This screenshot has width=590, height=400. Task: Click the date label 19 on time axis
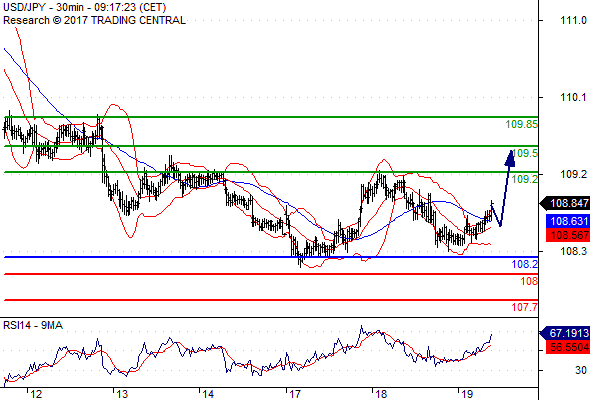pyautogui.click(x=467, y=394)
